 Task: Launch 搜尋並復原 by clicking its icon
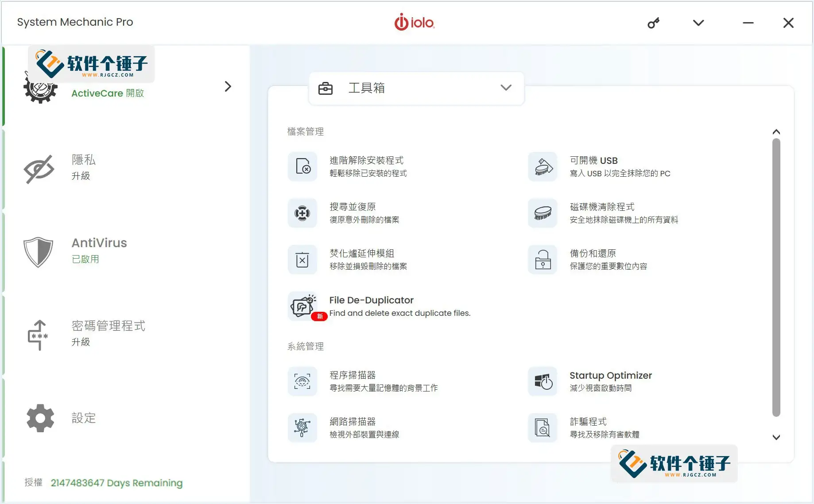point(302,213)
